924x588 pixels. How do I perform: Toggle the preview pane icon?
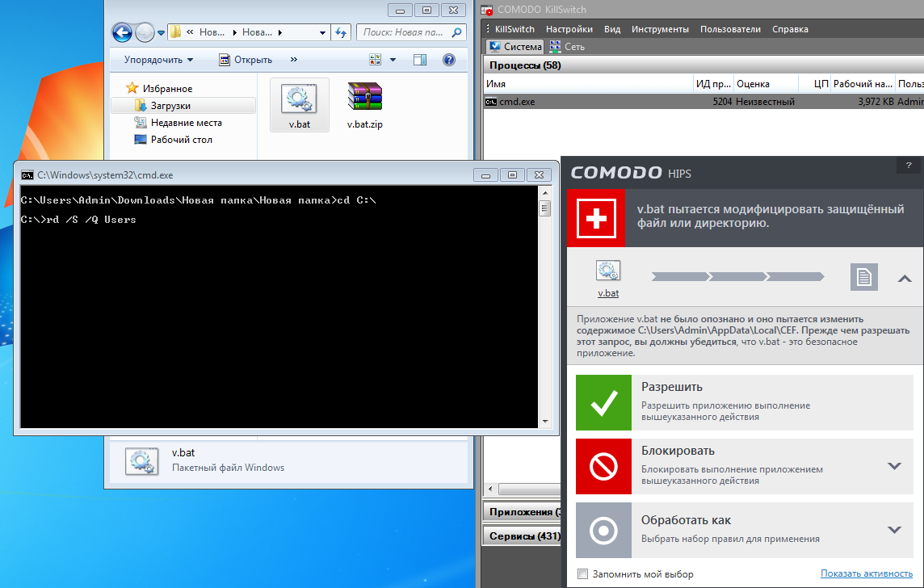pos(419,60)
